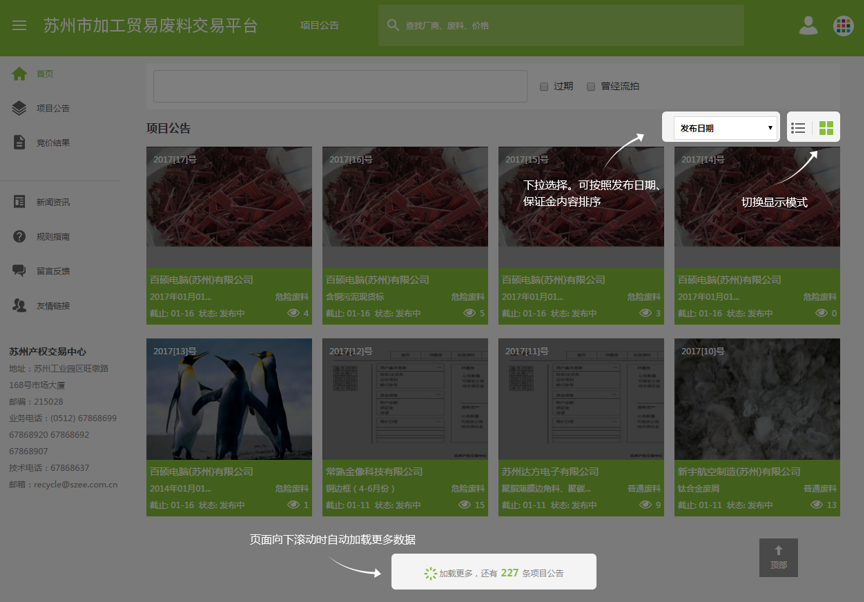Screen dimensions: 864x602
Task: Open the penguin thumbnail for project 2017[13]号
Action: (x=229, y=399)
